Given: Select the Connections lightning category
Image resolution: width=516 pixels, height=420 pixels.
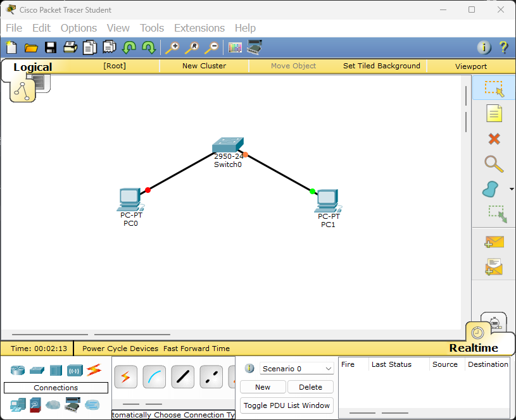Looking at the screenshot, I should pyautogui.click(x=94, y=370).
